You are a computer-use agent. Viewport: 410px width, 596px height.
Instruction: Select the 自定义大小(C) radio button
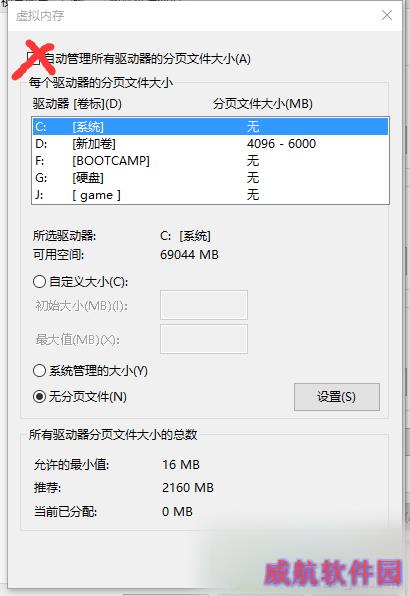pyautogui.click(x=40, y=282)
